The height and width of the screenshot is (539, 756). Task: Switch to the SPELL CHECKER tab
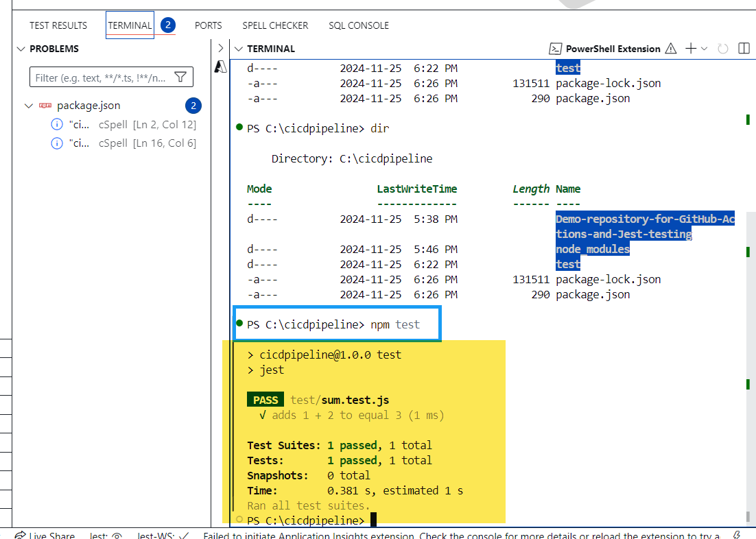tap(275, 25)
